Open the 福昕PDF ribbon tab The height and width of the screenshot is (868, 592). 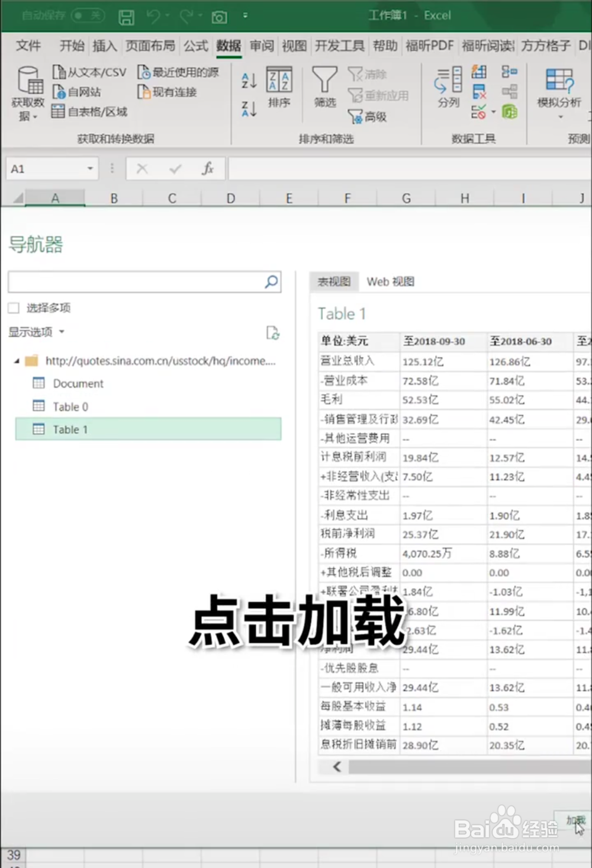tap(429, 46)
